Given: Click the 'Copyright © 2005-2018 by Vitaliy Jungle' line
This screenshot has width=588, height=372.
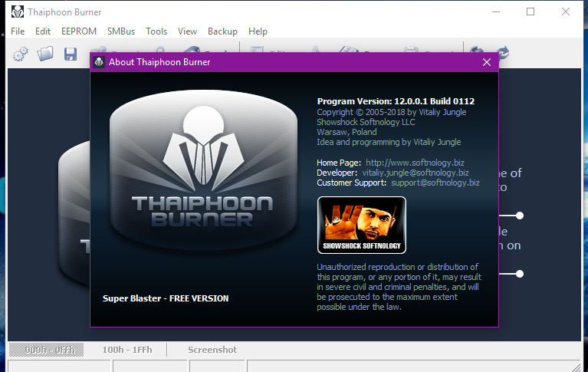Looking at the screenshot, I should (x=392, y=112).
